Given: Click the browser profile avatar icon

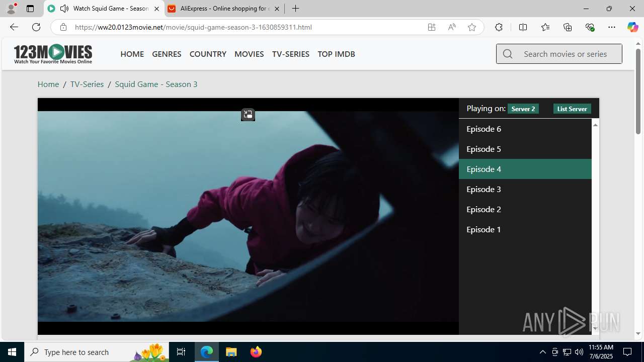Looking at the screenshot, I should 11,9.
